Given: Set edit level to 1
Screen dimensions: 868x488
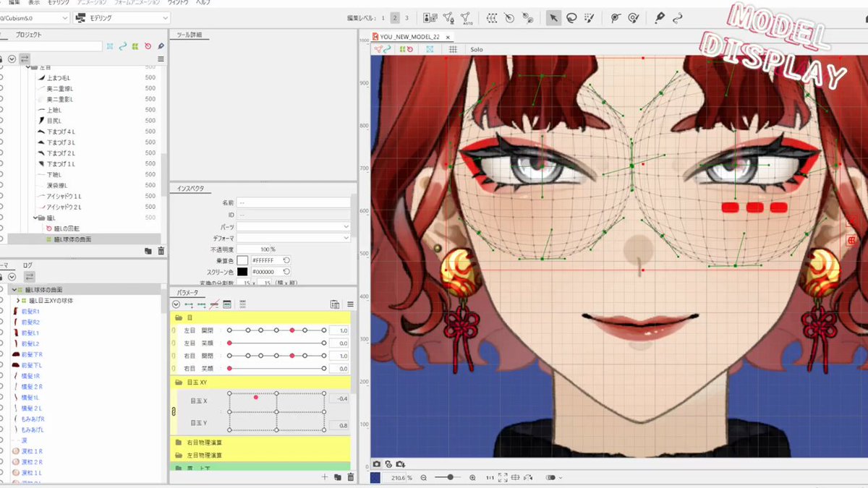Looking at the screenshot, I should coord(383,17).
